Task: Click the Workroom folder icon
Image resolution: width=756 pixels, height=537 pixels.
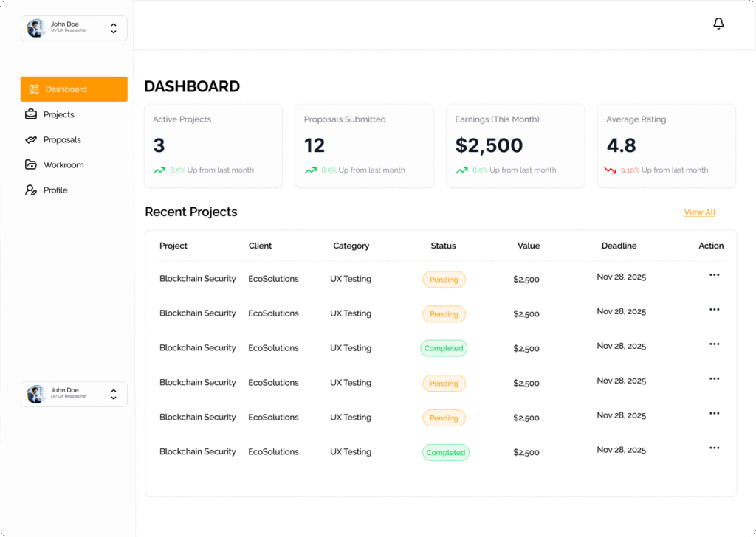Action: click(31, 164)
